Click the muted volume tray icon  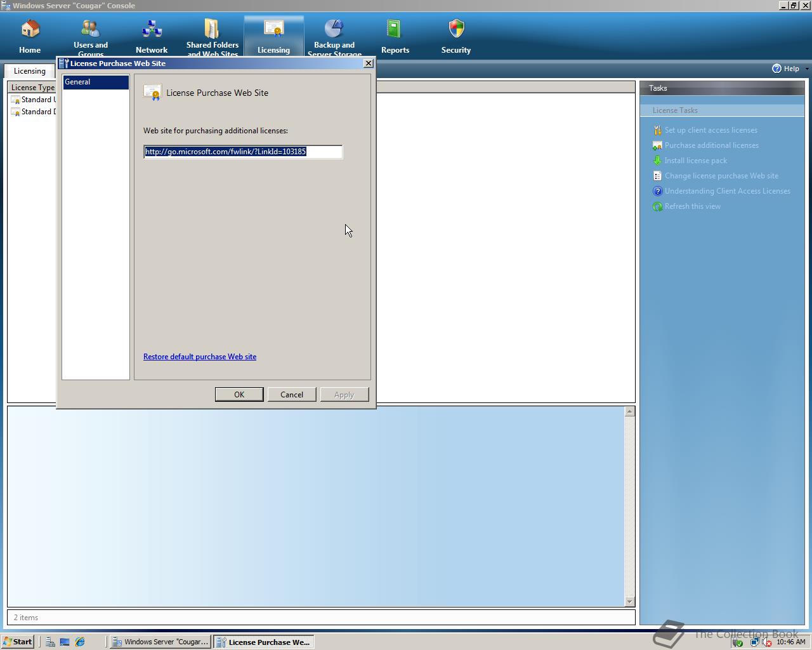tap(766, 642)
